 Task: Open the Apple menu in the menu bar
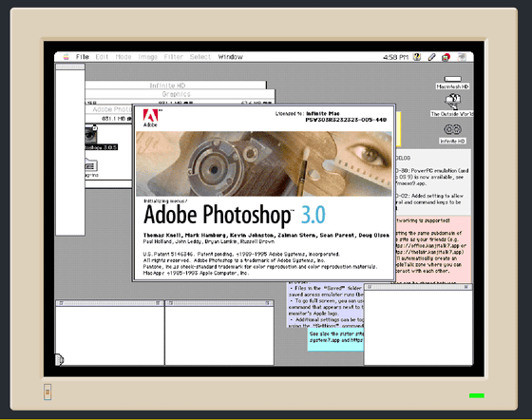tap(66, 57)
